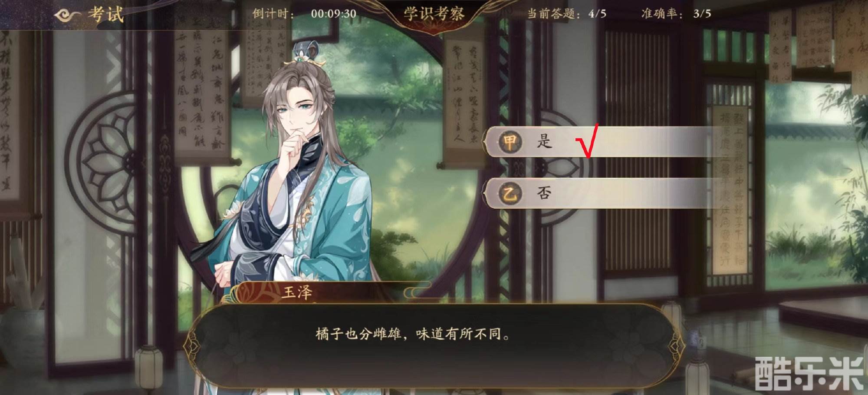Screen dimensions: 868x395
Task: Click the dialogue text box to continue
Action: pos(434,345)
